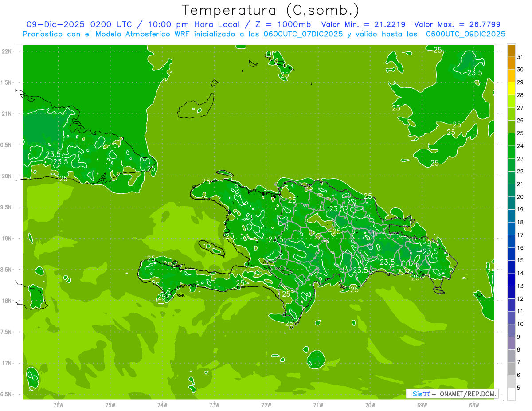Click the green colorbar swatch between 24 and 25

[x=511, y=140]
